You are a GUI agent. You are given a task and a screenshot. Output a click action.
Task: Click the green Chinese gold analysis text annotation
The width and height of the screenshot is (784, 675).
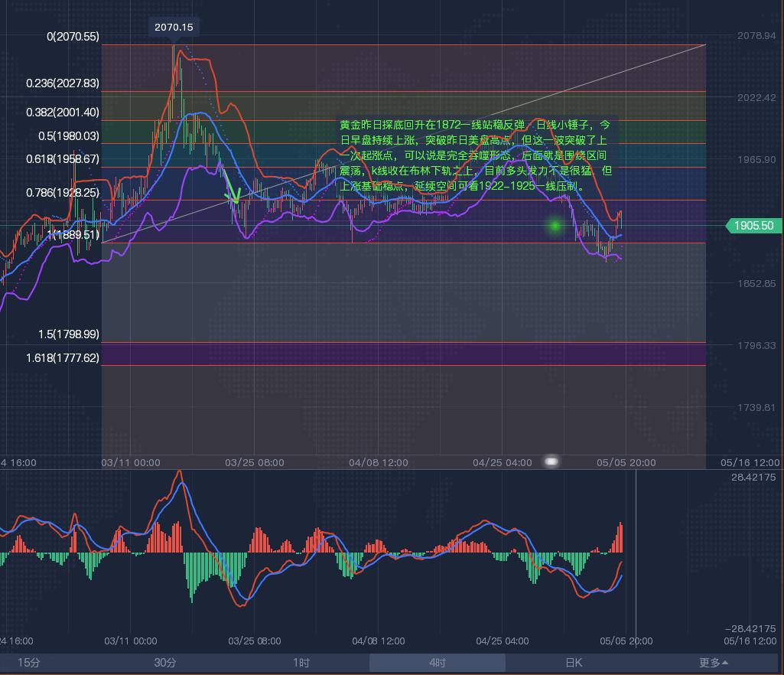pyautogui.click(x=476, y=155)
